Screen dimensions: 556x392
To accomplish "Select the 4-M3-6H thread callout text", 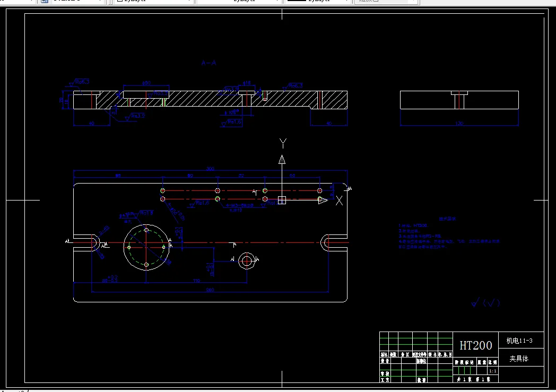I will point(240,206).
